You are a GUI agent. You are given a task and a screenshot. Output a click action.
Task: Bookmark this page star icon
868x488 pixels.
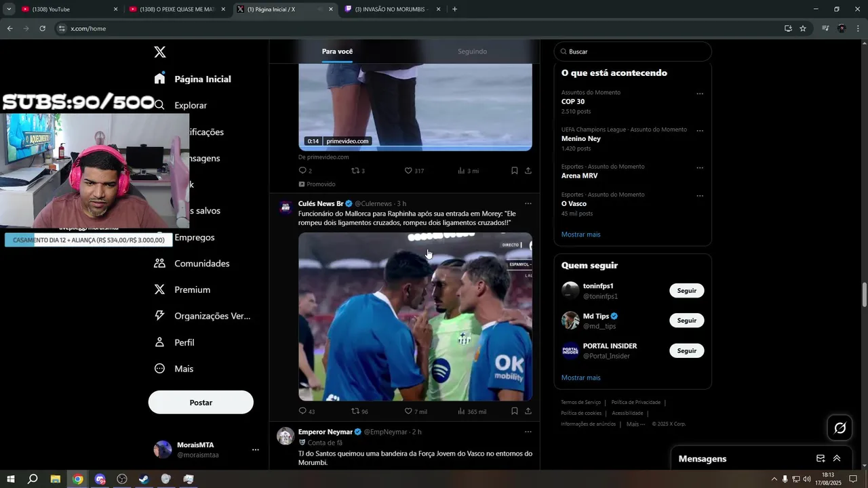pos(803,28)
